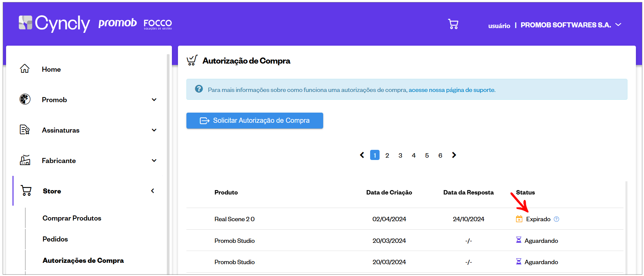This screenshot has height=276, width=644.
Task: Go to next page arrow
Action: [x=454, y=155]
